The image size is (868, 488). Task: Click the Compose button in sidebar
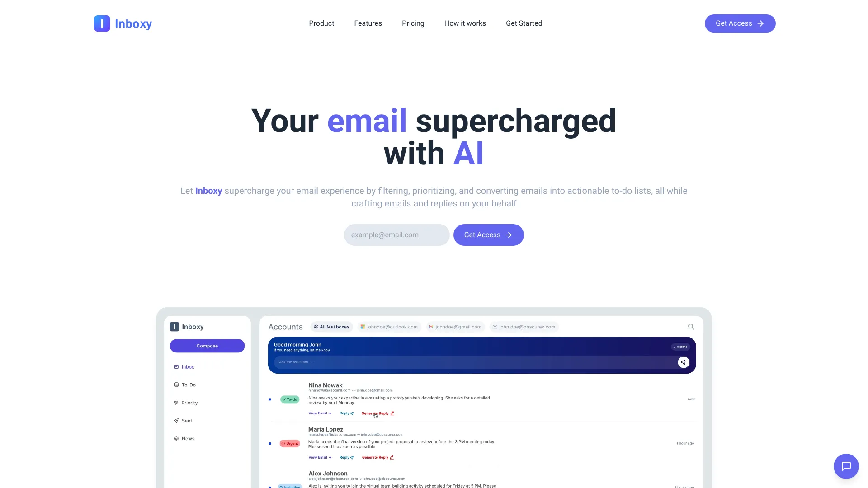point(207,346)
